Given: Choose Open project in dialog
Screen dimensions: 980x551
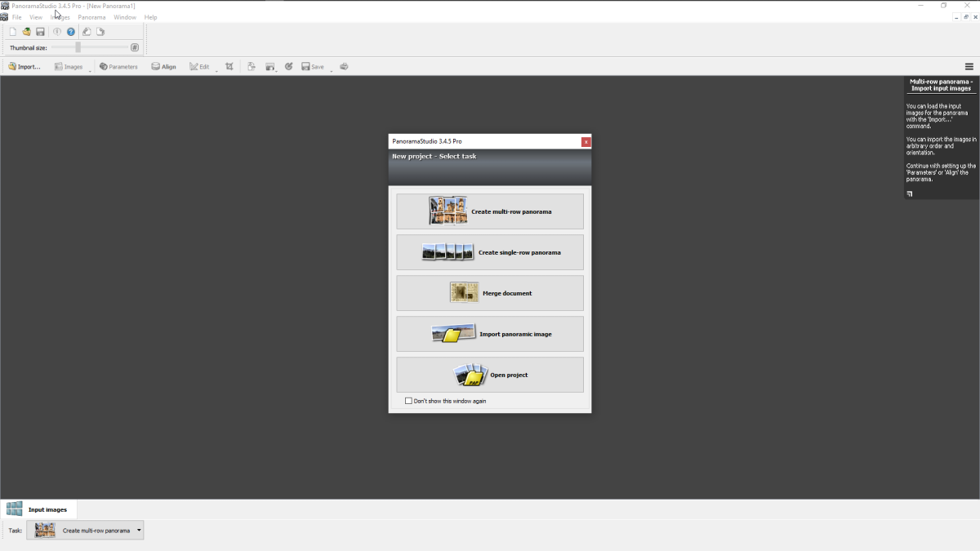Looking at the screenshot, I should [x=490, y=375].
